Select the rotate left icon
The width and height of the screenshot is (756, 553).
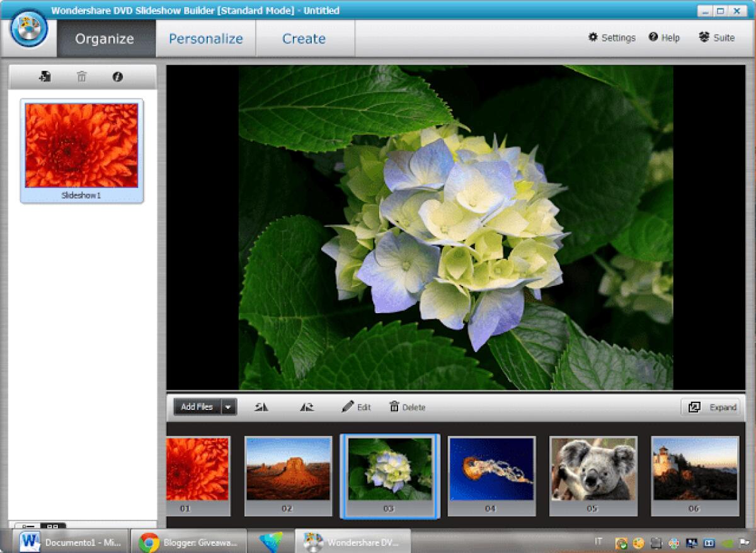pos(261,407)
